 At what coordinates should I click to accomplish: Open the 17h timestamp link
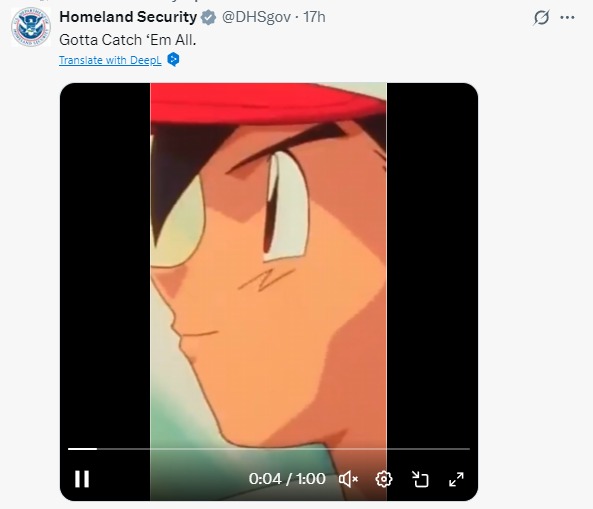coord(314,17)
